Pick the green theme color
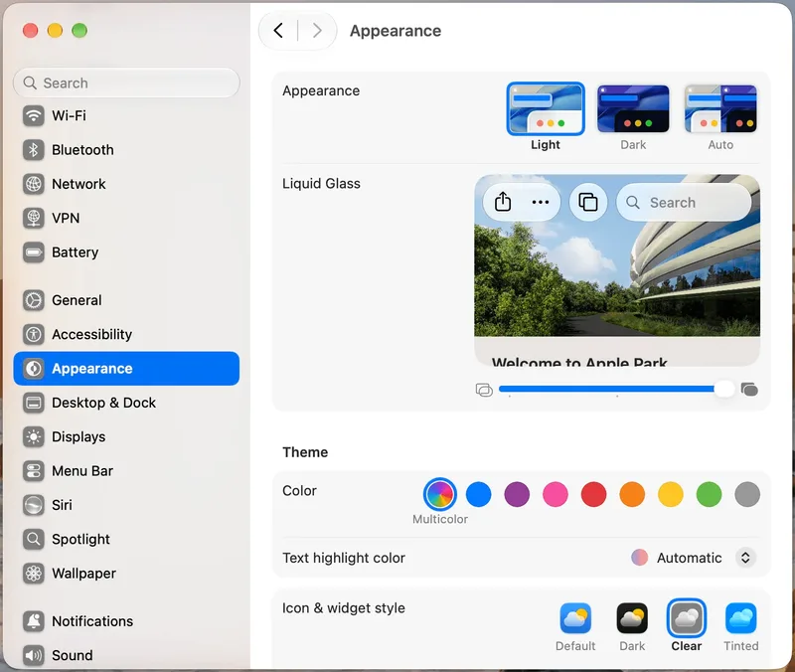This screenshot has height=672, width=795. [709, 494]
